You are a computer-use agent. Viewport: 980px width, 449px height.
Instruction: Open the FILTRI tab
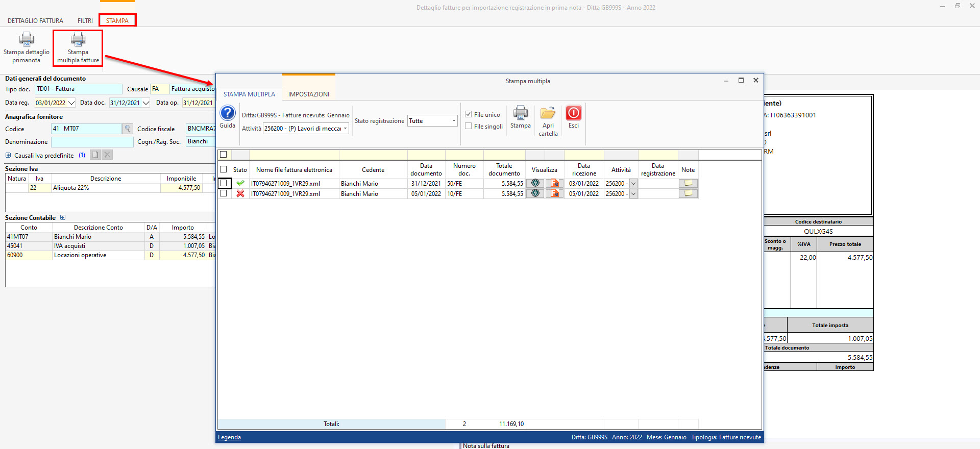pos(85,21)
